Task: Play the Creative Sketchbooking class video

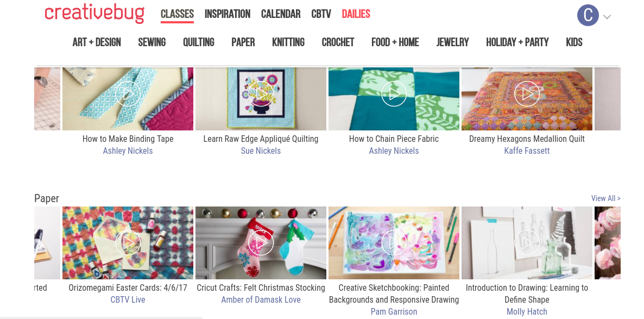Action: click(394, 242)
